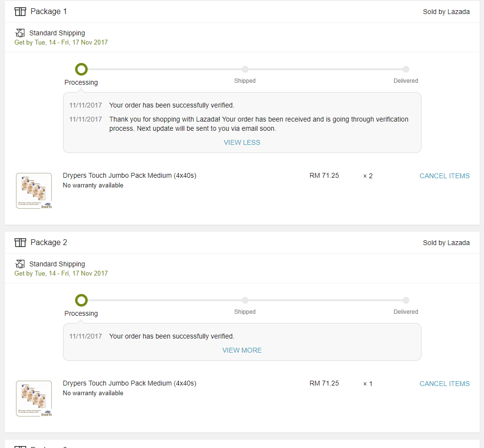
Task: Open Package 2 Drypers product thumbnail
Action: 34,399
